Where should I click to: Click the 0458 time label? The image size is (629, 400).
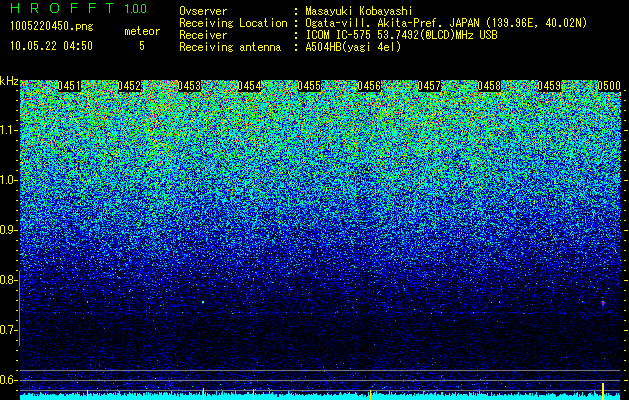(489, 86)
